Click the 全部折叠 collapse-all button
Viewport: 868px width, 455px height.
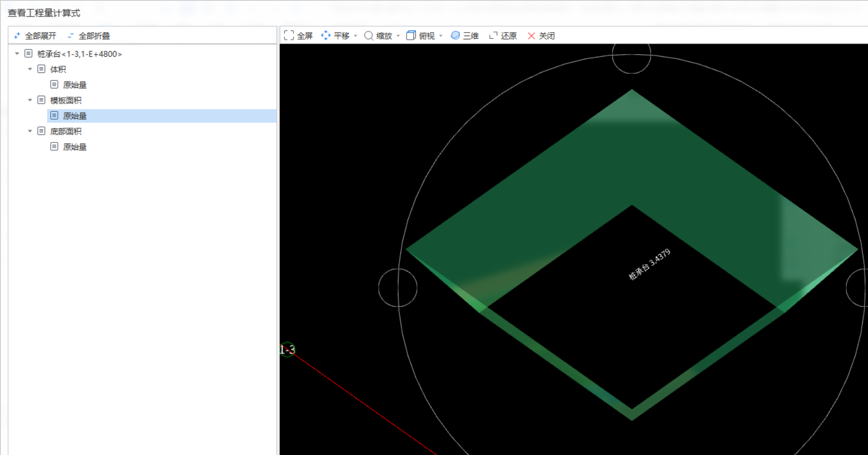pos(88,36)
